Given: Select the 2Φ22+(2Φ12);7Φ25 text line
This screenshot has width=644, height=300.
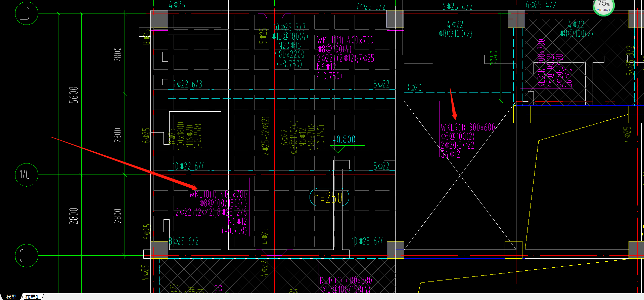Looking at the screenshot, I should pyautogui.click(x=346, y=59).
